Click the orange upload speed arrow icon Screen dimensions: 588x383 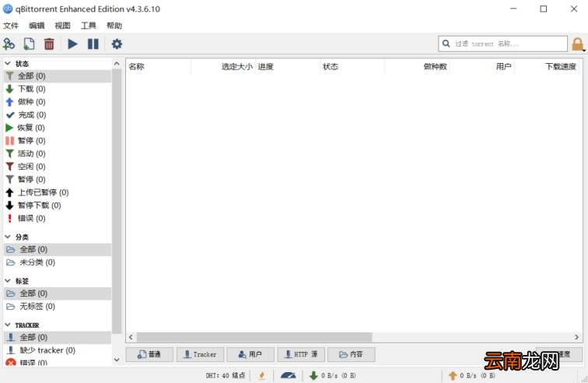tap(453, 375)
